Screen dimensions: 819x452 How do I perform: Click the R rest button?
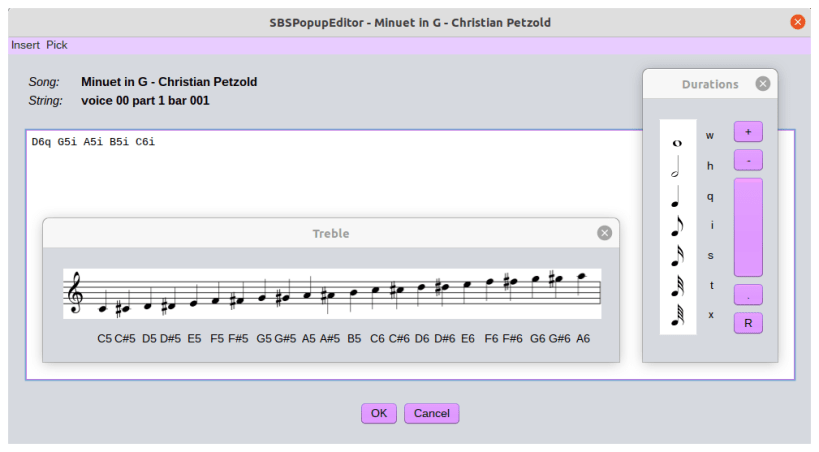coord(748,323)
